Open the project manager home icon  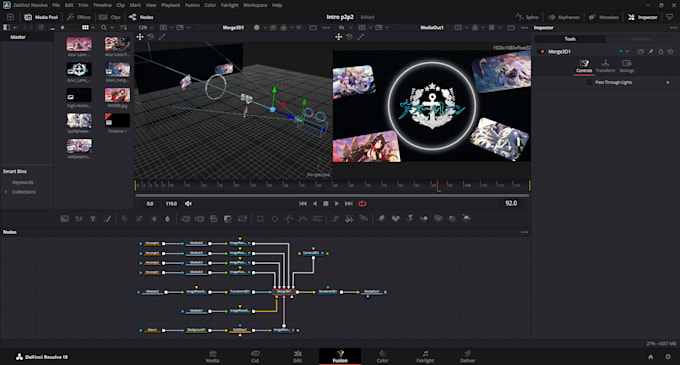coord(651,357)
